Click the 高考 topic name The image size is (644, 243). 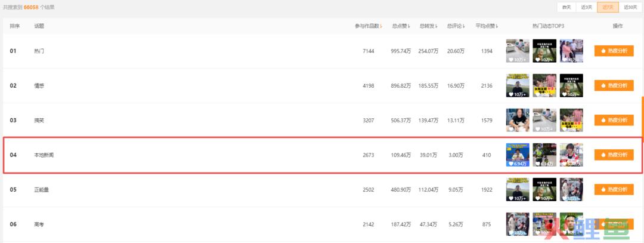point(39,224)
